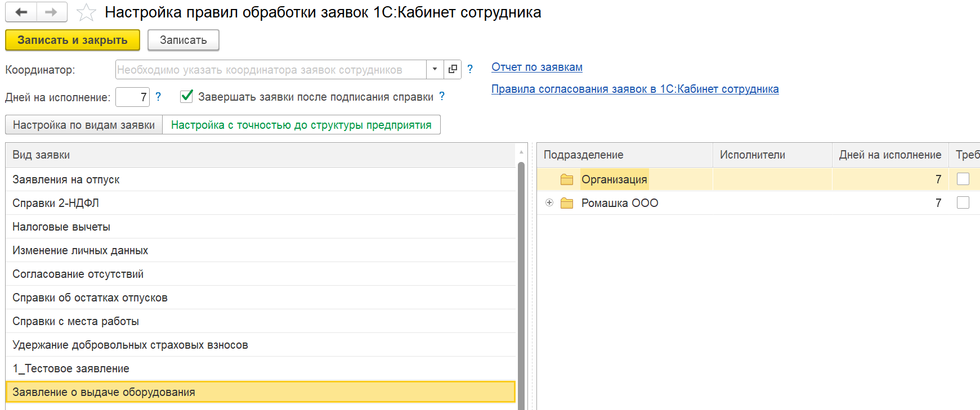Click help question mark next to Координатор field
This screenshot has height=410, width=980.
tap(470, 69)
